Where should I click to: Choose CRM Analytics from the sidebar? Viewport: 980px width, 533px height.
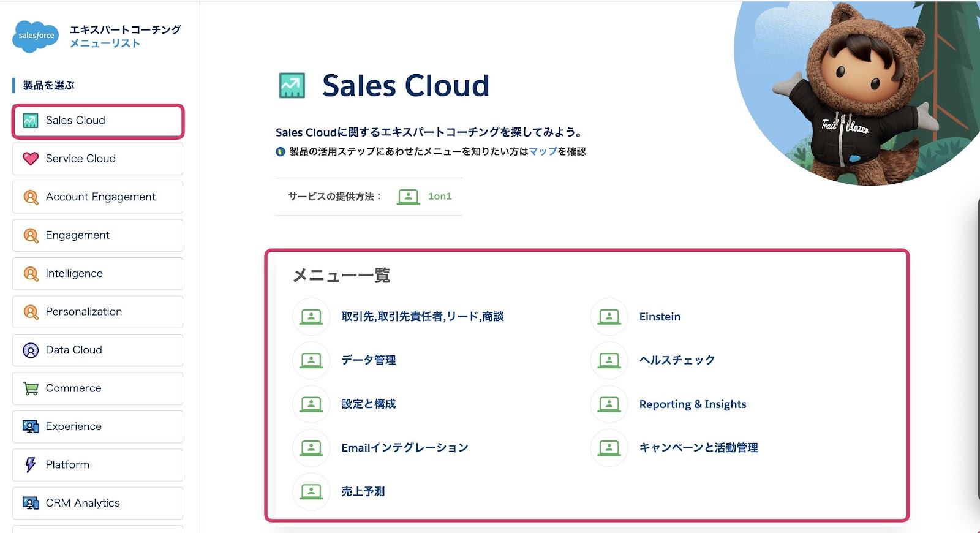pos(98,503)
